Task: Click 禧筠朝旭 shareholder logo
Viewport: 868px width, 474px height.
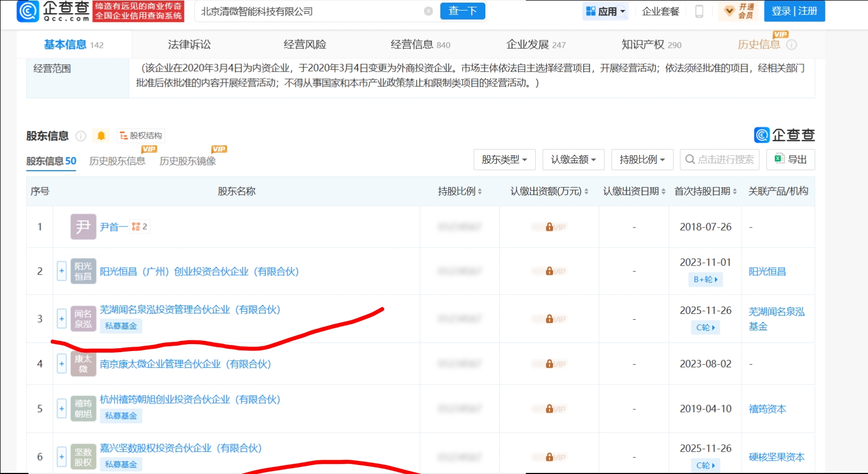Action: 83,409
